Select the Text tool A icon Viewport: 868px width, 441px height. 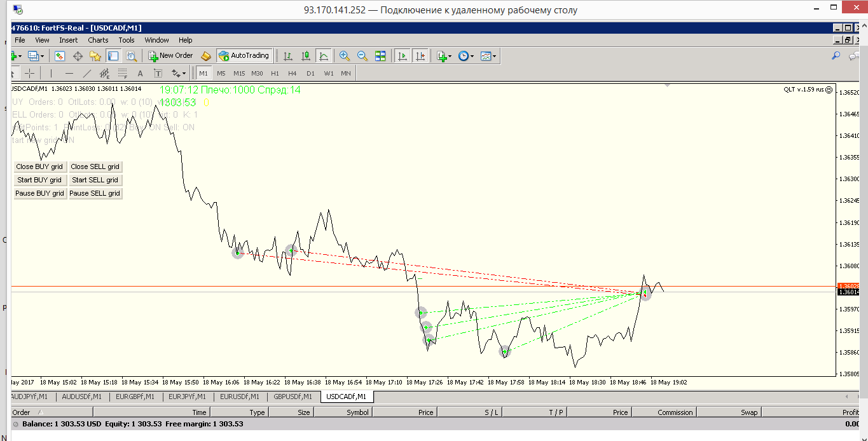[141, 73]
